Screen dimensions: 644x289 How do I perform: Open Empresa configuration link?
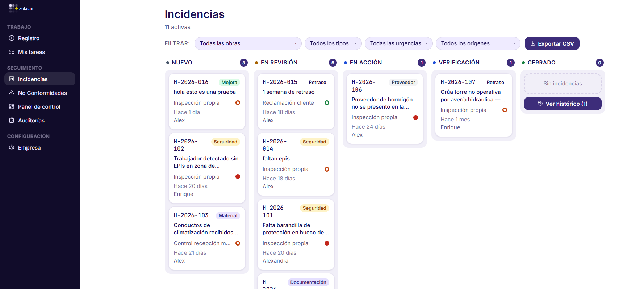click(40, 147)
